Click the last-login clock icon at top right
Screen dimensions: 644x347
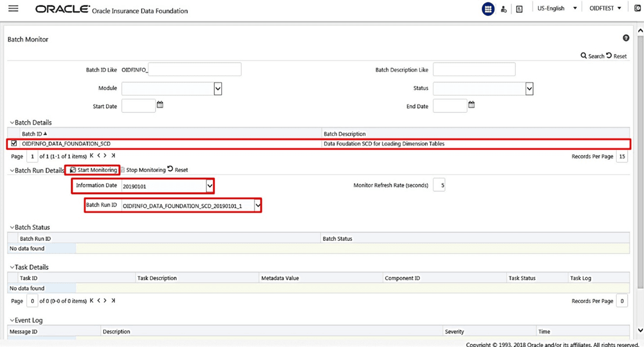638,8
